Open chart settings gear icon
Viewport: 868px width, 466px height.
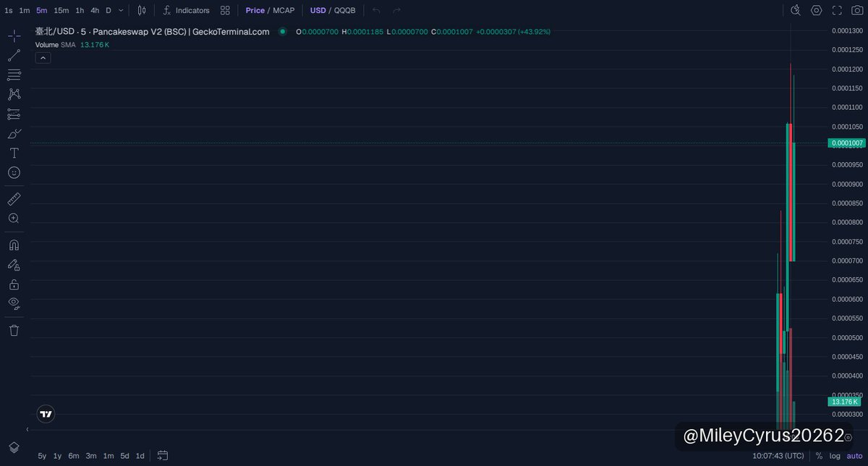tap(816, 10)
